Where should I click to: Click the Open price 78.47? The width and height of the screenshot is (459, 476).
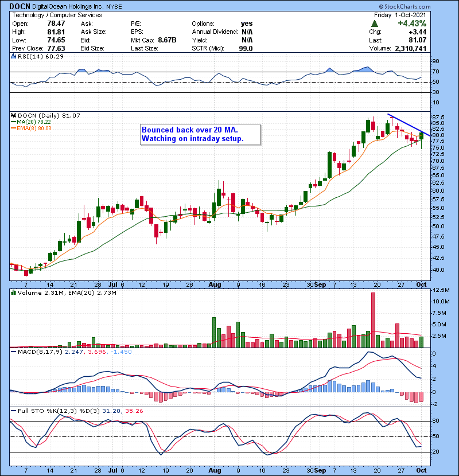coord(56,24)
